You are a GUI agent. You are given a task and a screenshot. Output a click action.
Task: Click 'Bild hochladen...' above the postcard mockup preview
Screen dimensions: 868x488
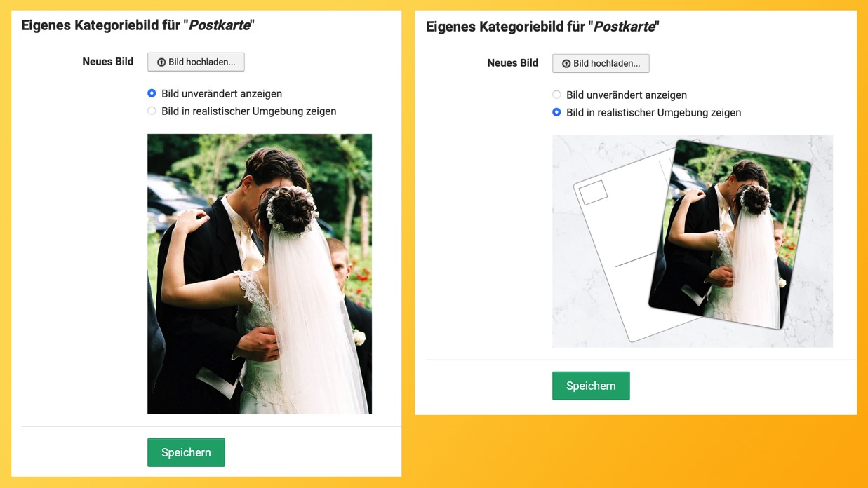click(x=601, y=63)
